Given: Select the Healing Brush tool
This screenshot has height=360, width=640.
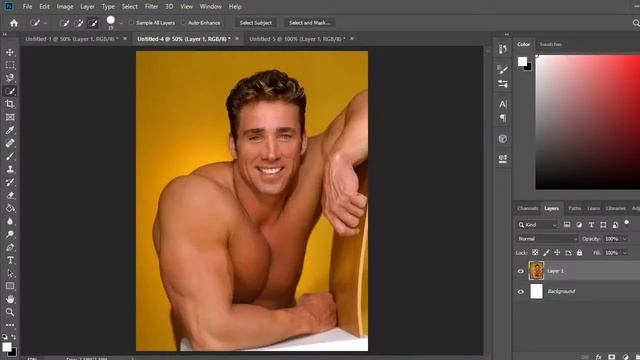Looking at the screenshot, I should coord(10,143).
